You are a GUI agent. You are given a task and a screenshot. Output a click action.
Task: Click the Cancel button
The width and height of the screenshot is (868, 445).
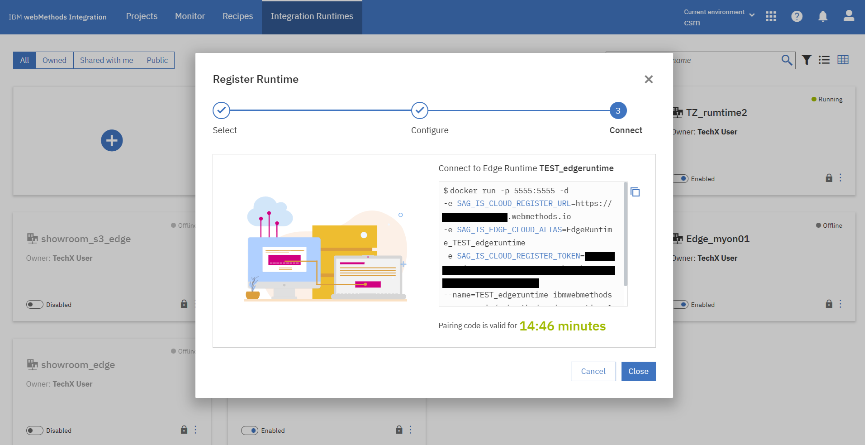point(593,371)
